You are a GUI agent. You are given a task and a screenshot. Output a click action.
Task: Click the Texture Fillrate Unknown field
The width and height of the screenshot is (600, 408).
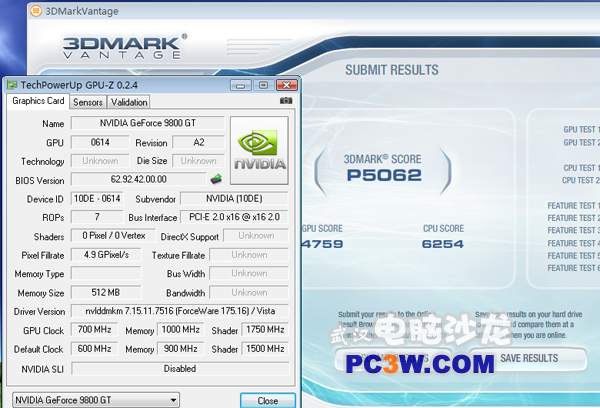click(249, 255)
